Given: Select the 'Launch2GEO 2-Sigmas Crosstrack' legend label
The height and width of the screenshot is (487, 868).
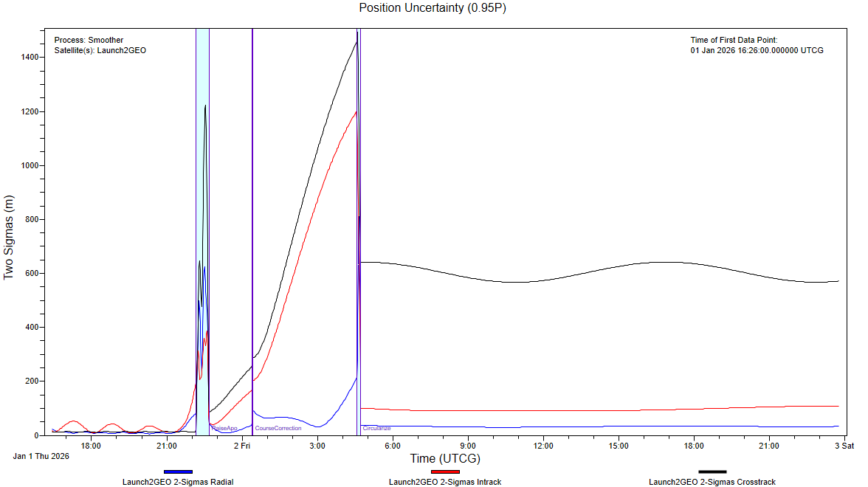Looking at the screenshot, I should pos(712,482).
